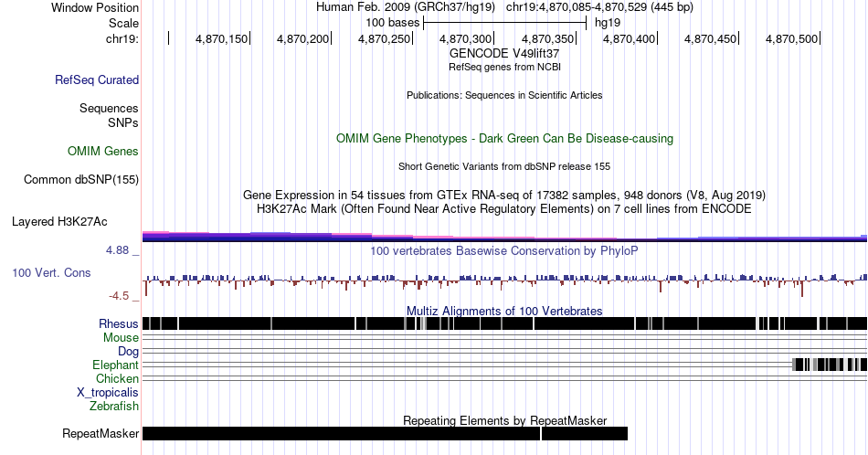Click the GENCODE V49lift37 track title

click(504, 53)
